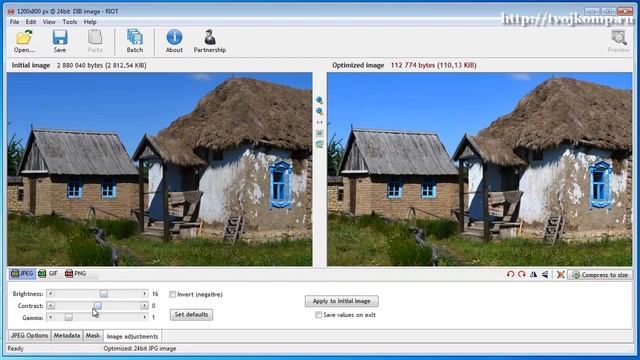This screenshot has width=640, height=360.
Task: Rotate the image counter-clockwise
Action: click(510, 275)
